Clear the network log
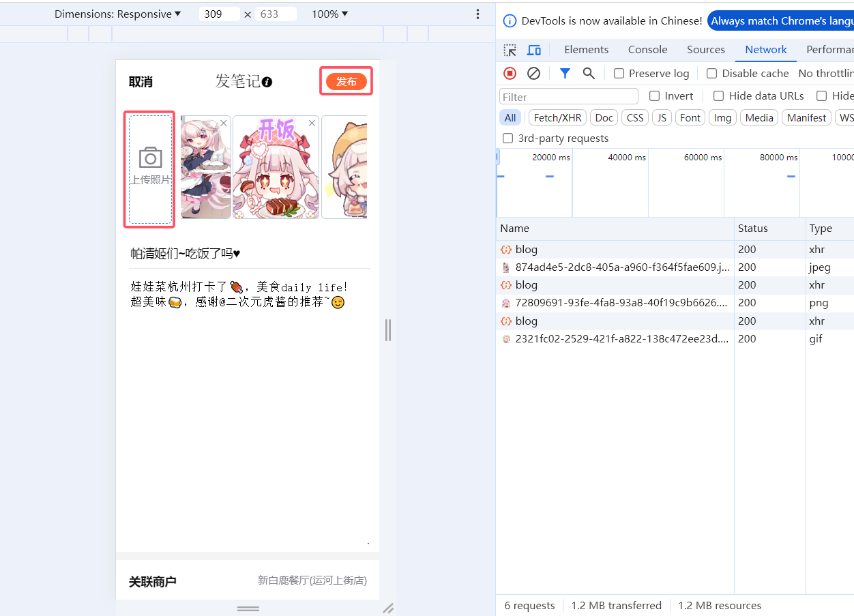Screen dimensions: 854x616 pyautogui.click(x=534, y=73)
